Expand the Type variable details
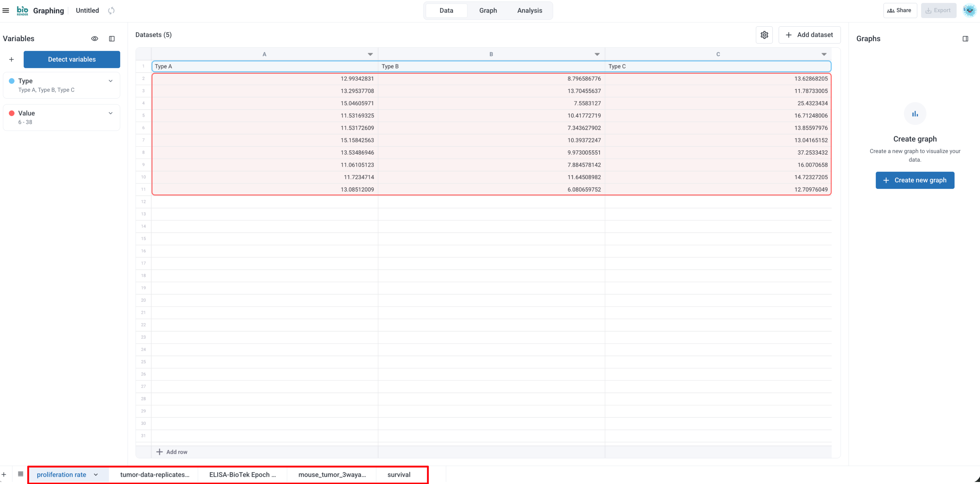 tap(111, 81)
